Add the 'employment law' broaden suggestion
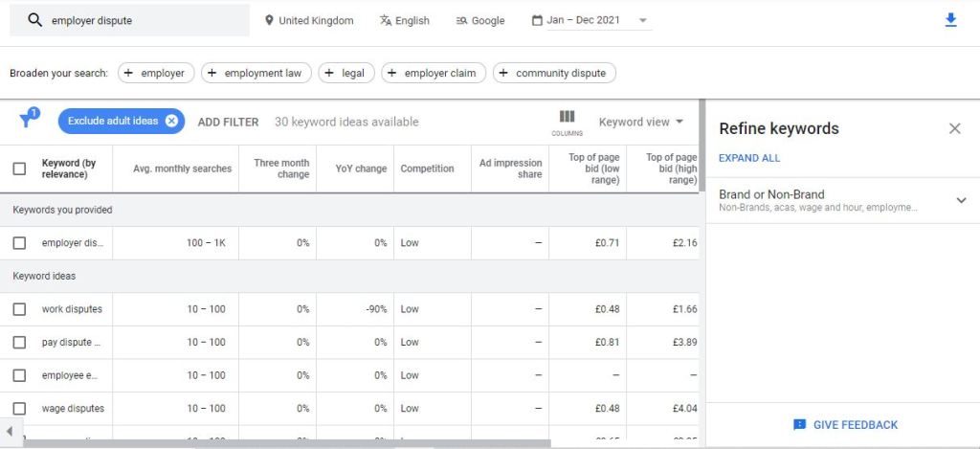Screen dimensions: 980x449 (x=255, y=73)
